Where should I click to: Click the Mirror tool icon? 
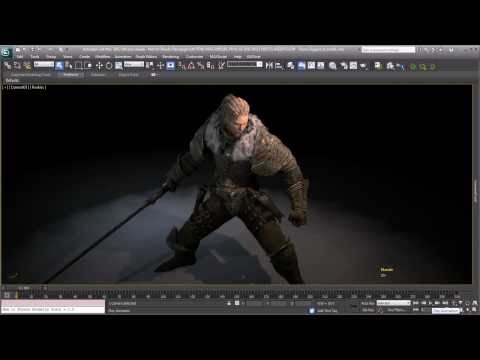point(269,66)
